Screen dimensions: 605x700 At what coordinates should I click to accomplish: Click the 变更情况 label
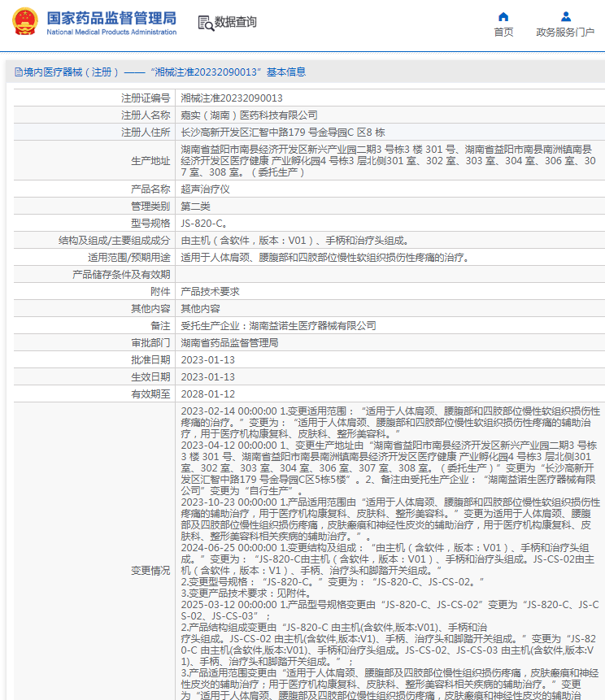pyautogui.click(x=150, y=571)
